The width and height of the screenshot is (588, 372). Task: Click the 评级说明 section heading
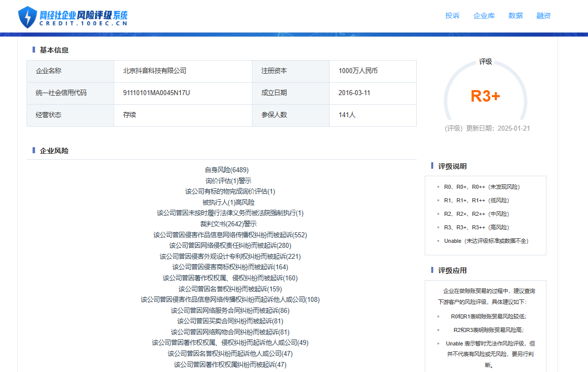452,166
